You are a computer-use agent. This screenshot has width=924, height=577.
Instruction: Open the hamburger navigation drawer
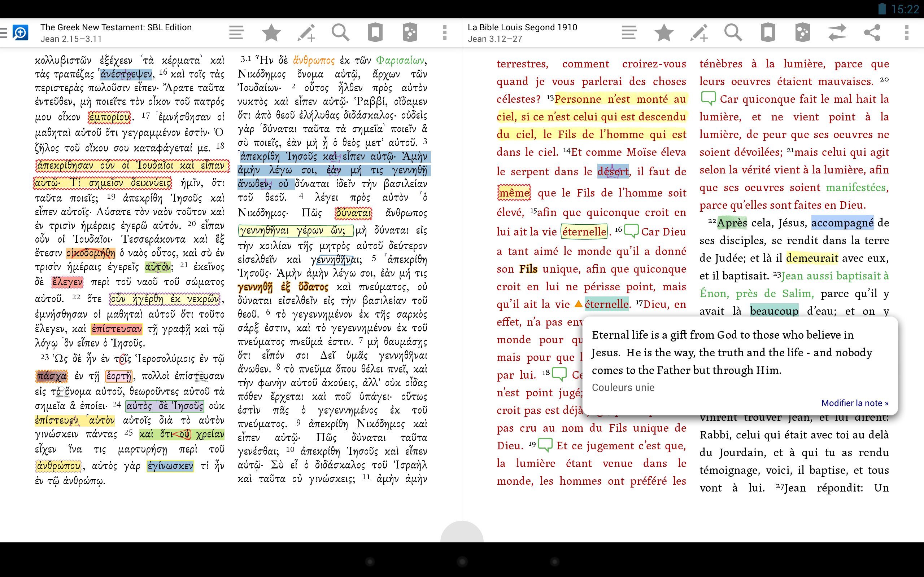[4, 33]
